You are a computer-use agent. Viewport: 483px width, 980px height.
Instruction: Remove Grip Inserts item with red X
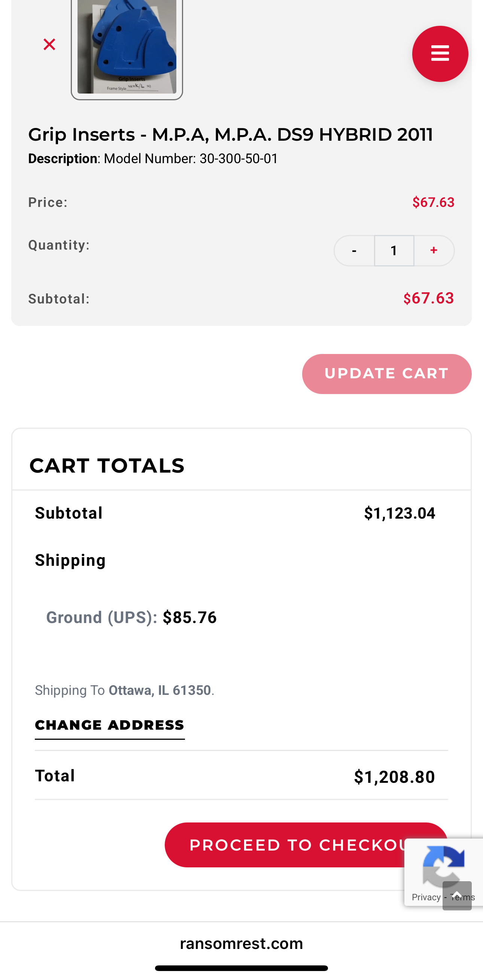[49, 45]
